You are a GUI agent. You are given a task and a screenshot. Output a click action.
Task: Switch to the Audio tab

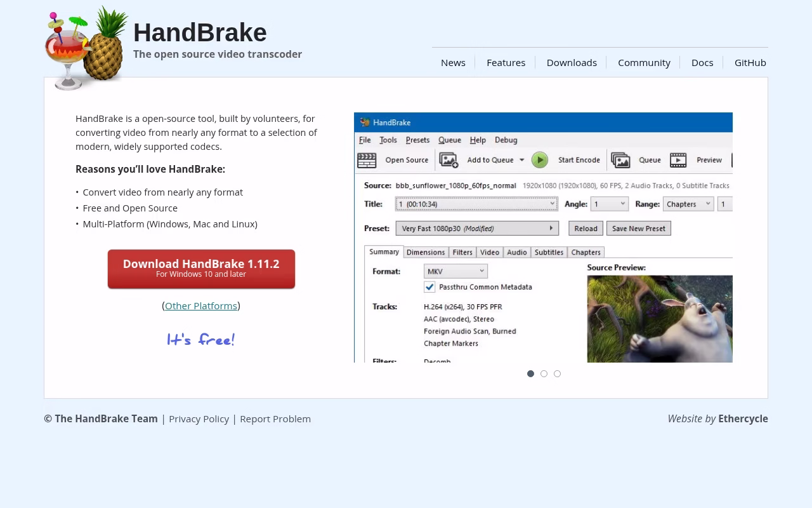517,252
